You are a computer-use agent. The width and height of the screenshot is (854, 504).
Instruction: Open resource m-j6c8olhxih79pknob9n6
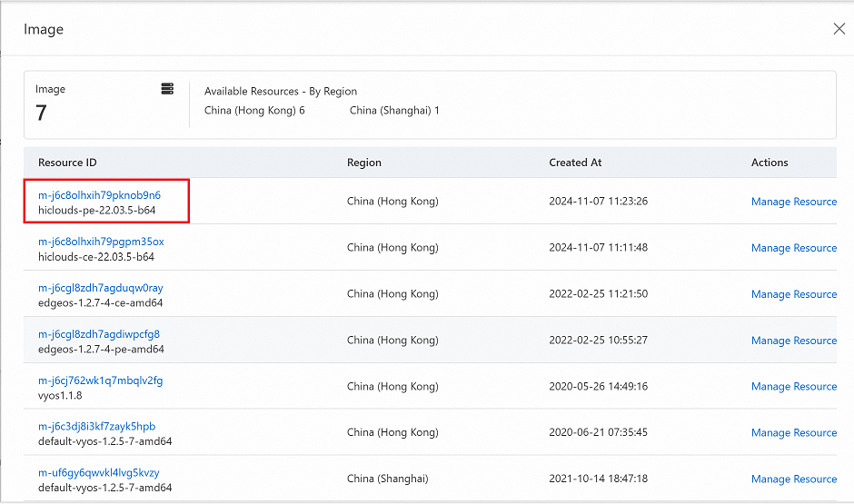(x=99, y=195)
